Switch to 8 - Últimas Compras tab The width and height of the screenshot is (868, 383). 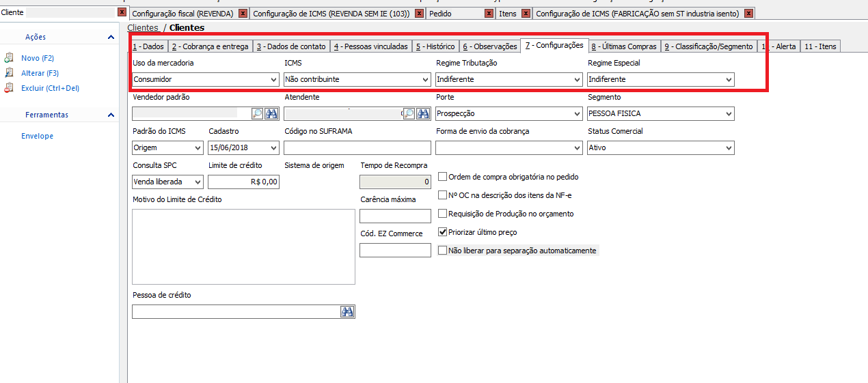click(x=624, y=46)
